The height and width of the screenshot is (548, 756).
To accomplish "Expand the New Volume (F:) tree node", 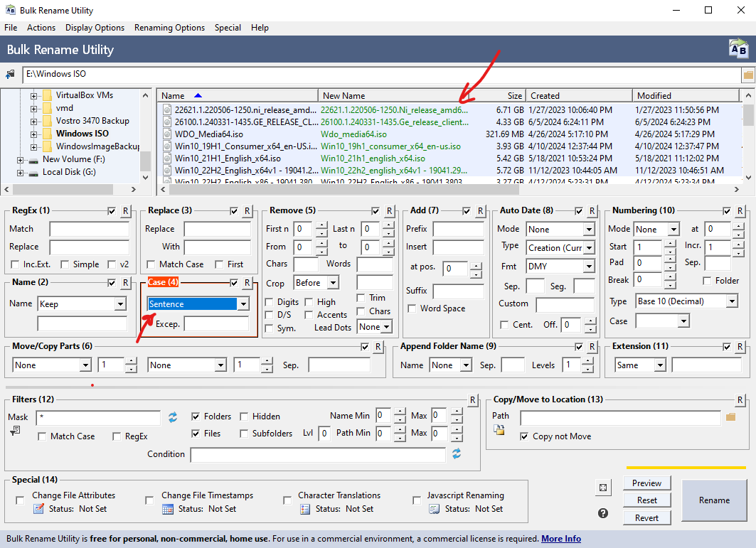I will pyautogui.click(x=20, y=160).
